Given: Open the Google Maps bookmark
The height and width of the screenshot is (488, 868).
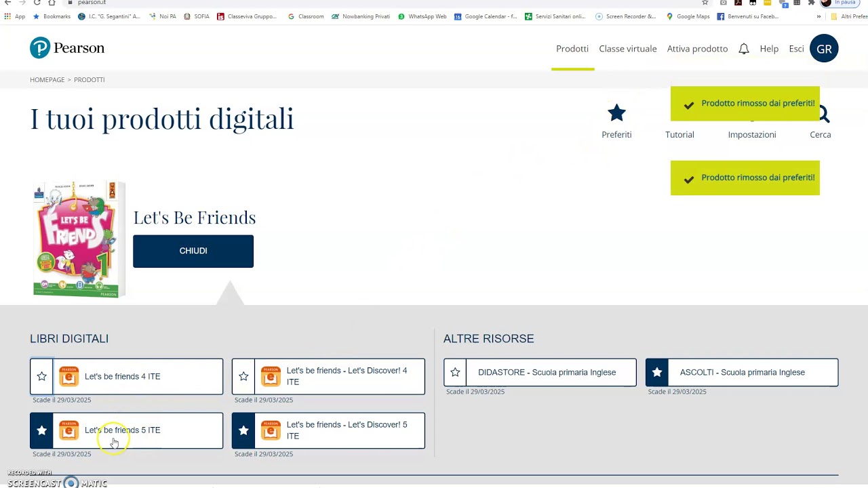Looking at the screenshot, I should tap(688, 16).
